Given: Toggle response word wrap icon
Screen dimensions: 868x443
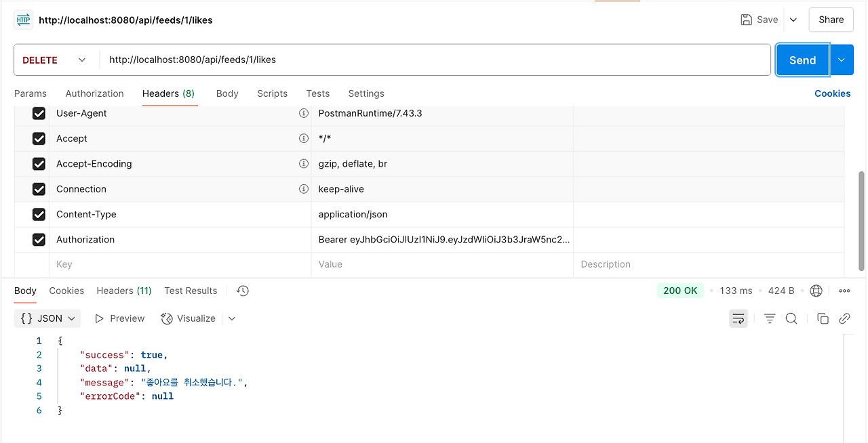Looking at the screenshot, I should point(738,318).
